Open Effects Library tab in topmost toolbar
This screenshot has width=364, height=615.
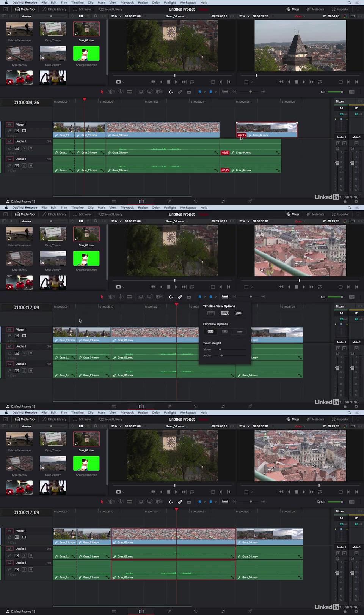pos(54,9)
